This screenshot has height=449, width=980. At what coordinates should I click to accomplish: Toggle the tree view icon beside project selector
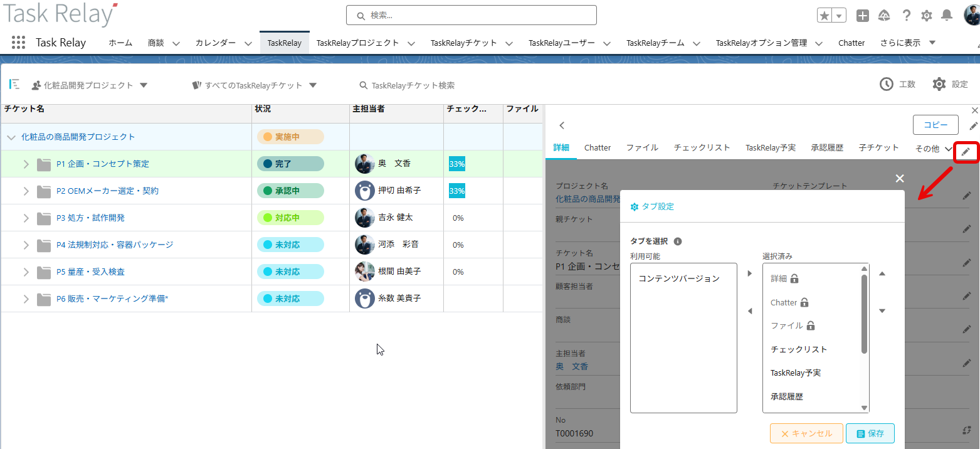pos(14,84)
